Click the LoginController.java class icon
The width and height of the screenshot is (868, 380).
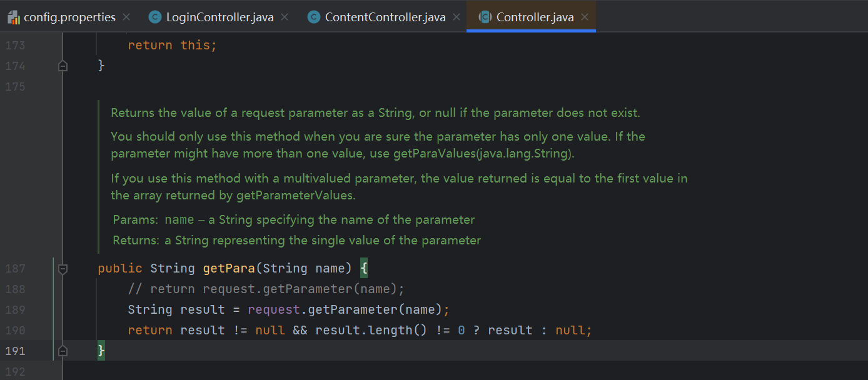tap(155, 17)
